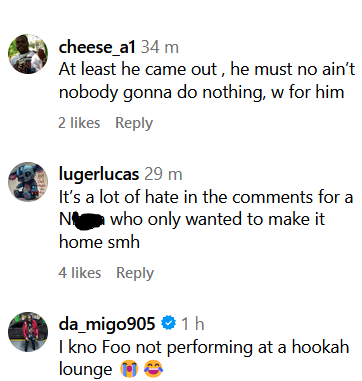
Task: Click the 1 h timestamp
Action: [x=193, y=324]
